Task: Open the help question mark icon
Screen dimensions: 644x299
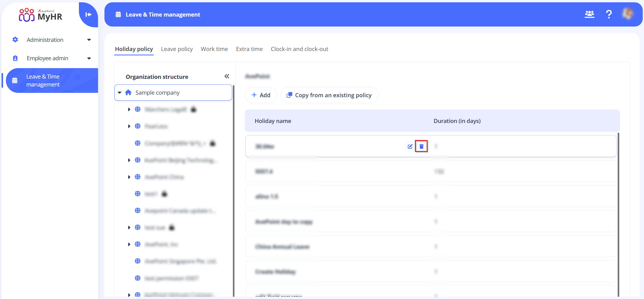Action: pos(609,14)
